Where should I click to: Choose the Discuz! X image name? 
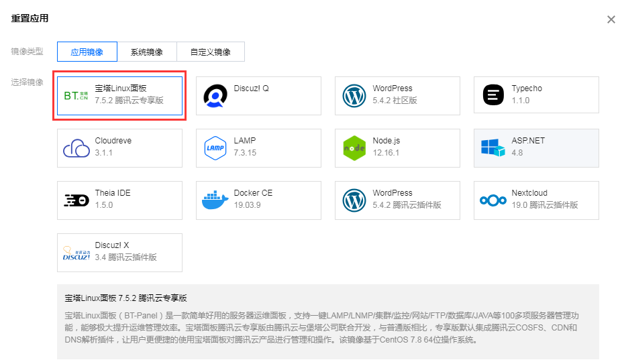(x=112, y=245)
